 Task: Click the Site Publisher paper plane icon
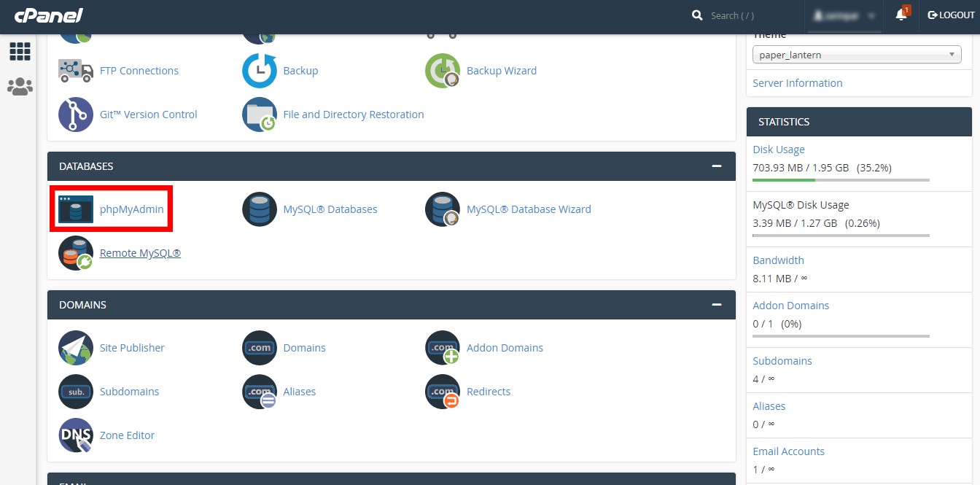pos(76,348)
